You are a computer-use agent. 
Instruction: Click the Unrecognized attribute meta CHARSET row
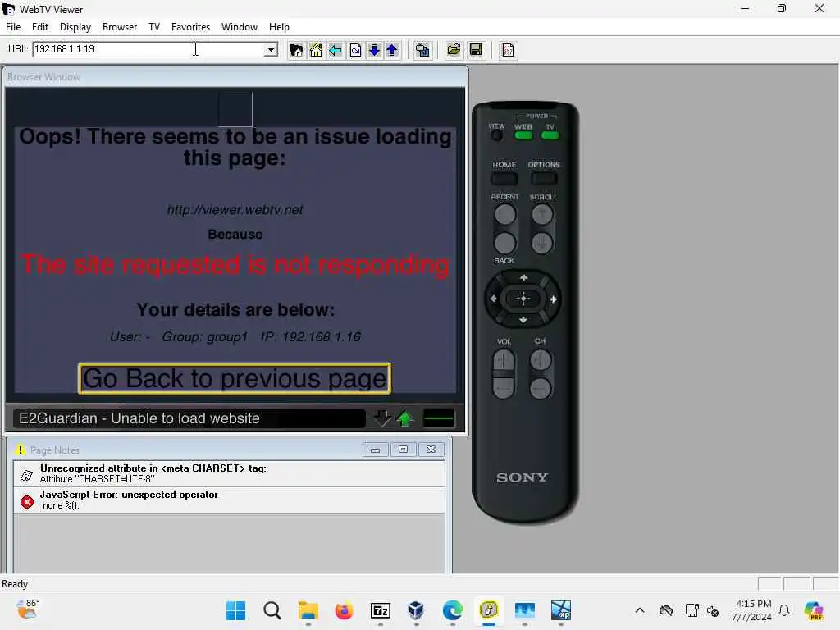click(x=230, y=473)
